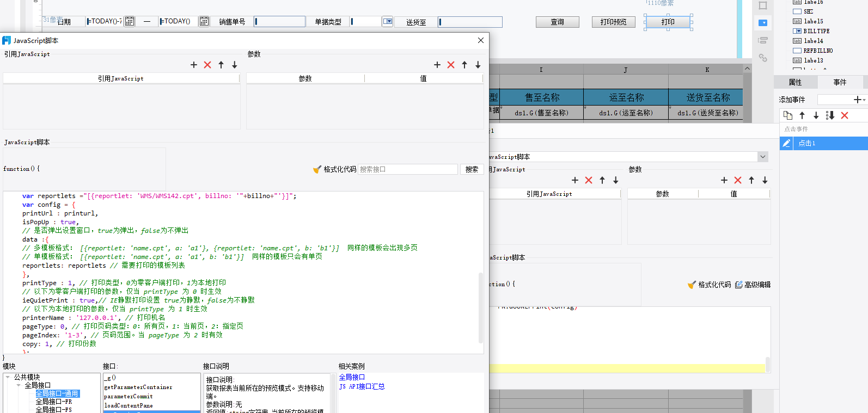Add a parameter in the JavaScript脚本 dialog
This screenshot has width=868, height=413.
click(x=437, y=65)
